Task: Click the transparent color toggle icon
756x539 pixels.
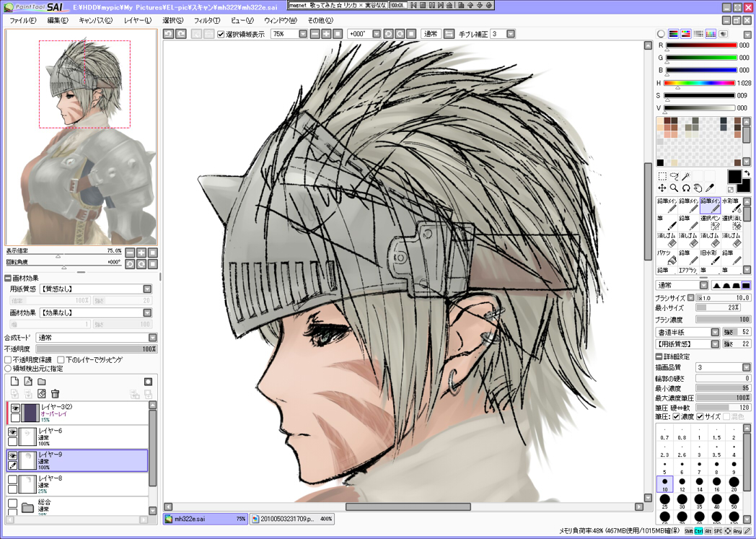Action: click(731, 190)
